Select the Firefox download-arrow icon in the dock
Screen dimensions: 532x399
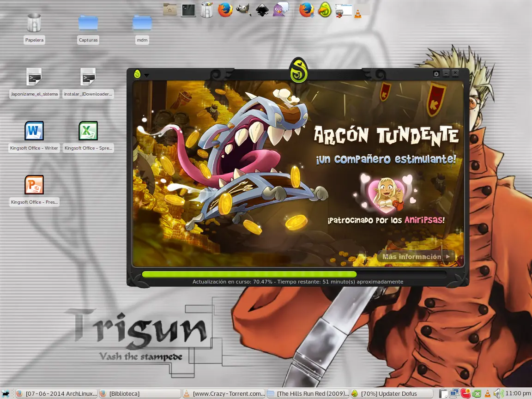tap(306, 10)
